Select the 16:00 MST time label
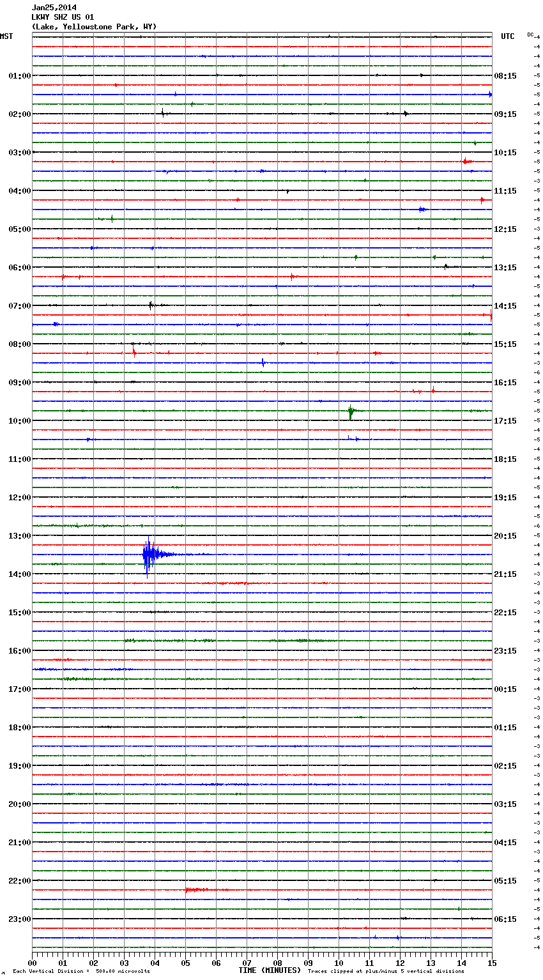 [20, 651]
